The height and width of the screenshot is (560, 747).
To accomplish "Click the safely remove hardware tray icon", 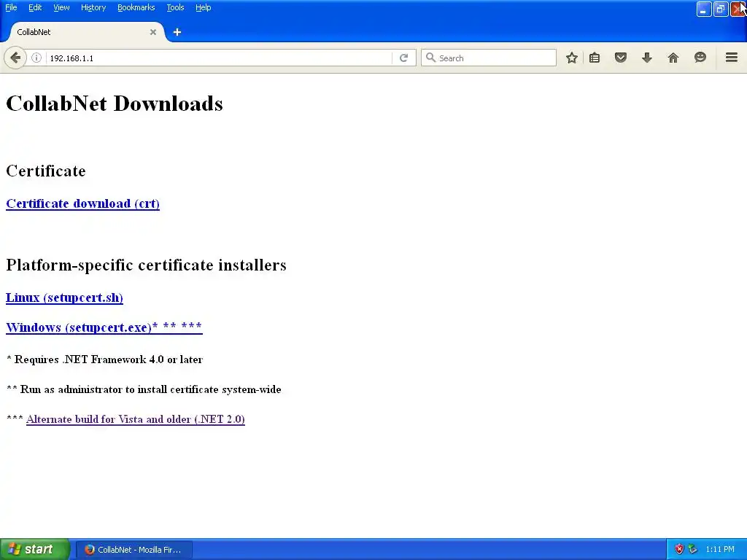I will pyautogui.click(x=693, y=549).
